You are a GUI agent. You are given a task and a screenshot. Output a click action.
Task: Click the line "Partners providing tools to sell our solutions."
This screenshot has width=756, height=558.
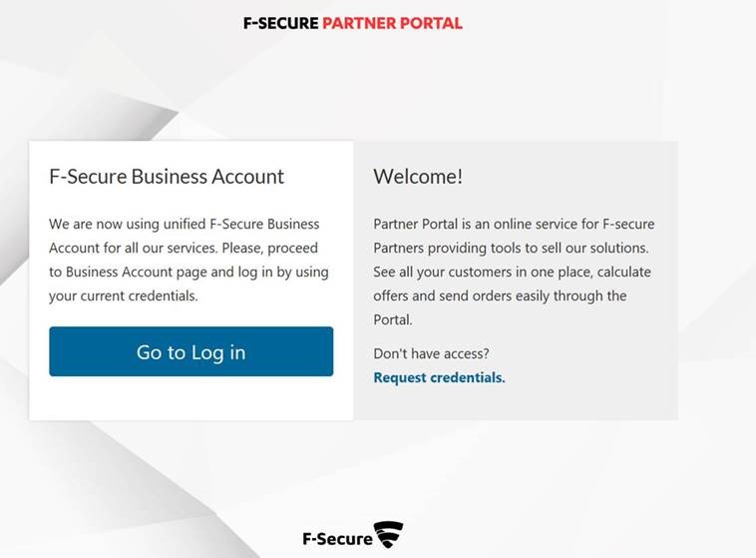pyautogui.click(x=511, y=249)
